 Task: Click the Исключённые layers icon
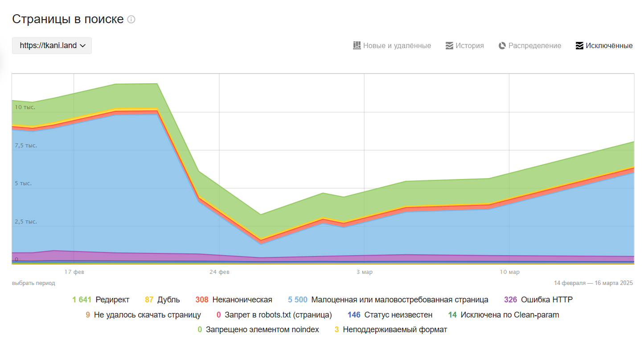click(x=579, y=45)
